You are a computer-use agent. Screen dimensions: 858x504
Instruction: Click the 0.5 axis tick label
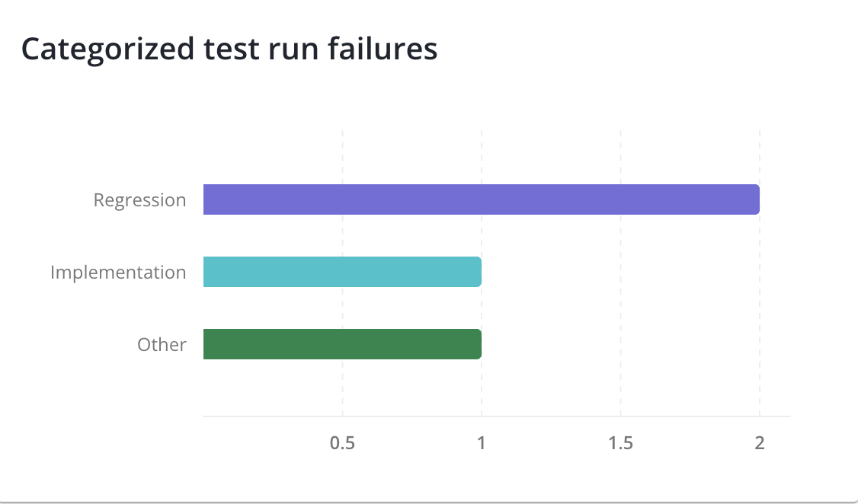click(342, 443)
